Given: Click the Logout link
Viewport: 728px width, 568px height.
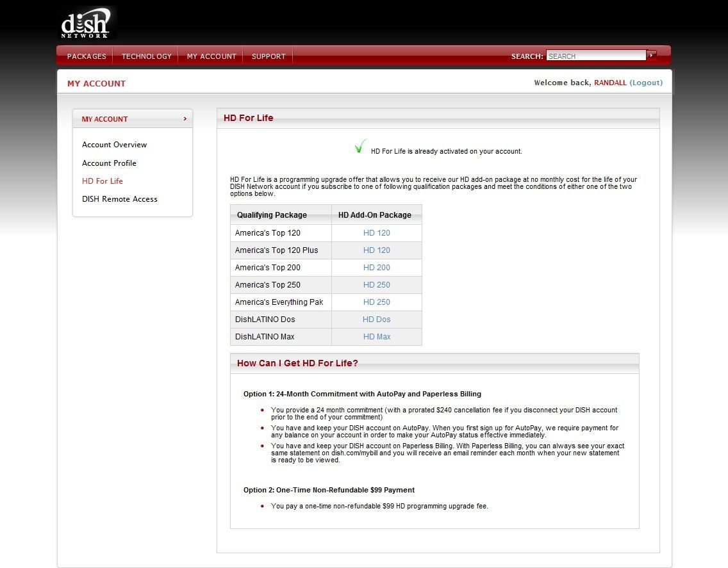Looking at the screenshot, I should 646,83.
